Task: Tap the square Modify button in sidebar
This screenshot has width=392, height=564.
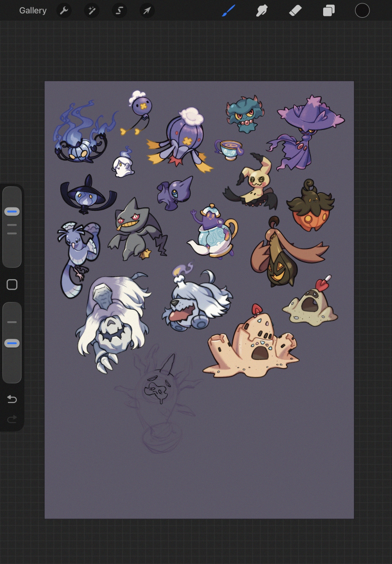Action: click(x=12, y=285)
